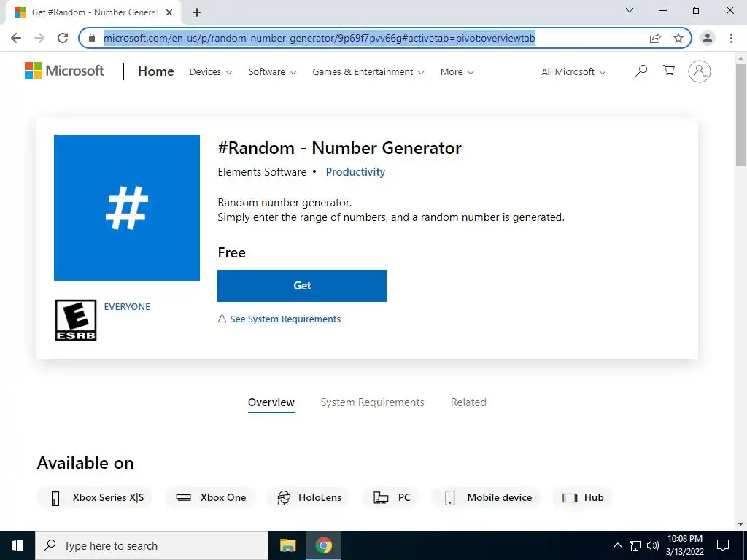The height and width of the screenshot is (560, 747).
Task: Click the scrollbar down arrow
Action: pyautogui.click(x=741, y=524)
